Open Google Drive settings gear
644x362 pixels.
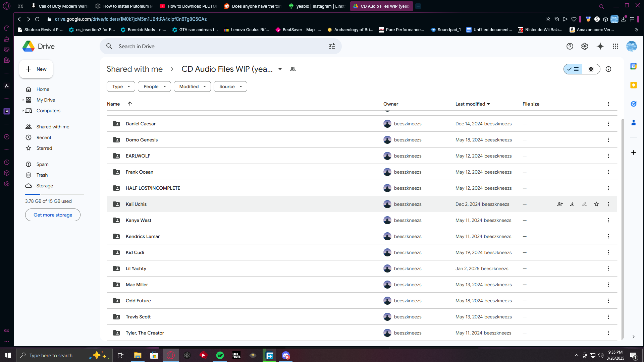[585, 46]
